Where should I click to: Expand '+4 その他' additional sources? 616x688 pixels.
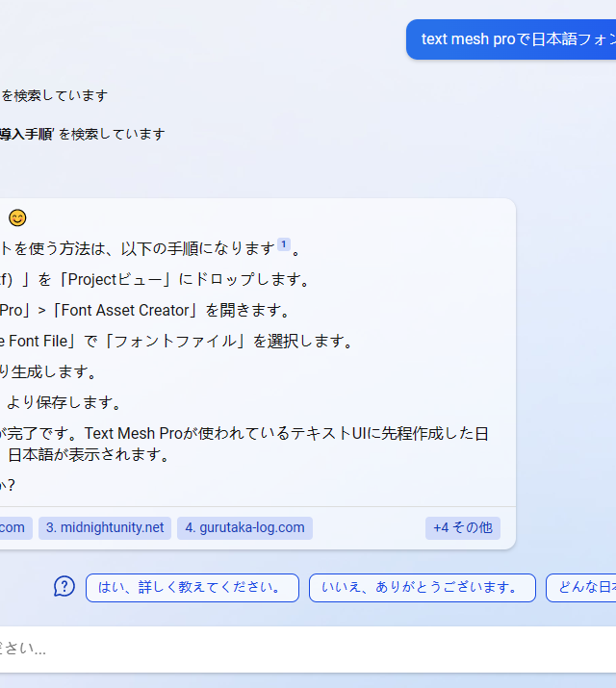pos(463,528)
